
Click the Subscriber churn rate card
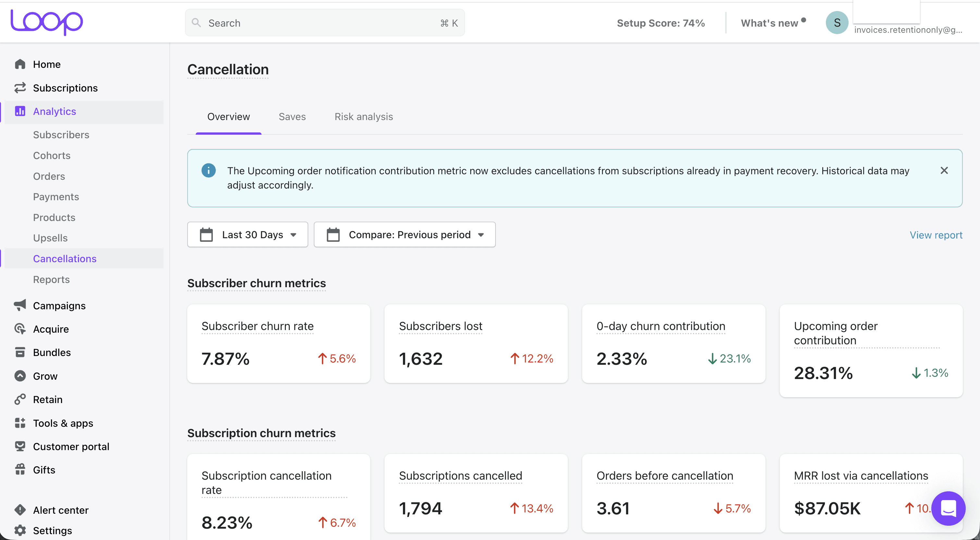click(278, 343)
